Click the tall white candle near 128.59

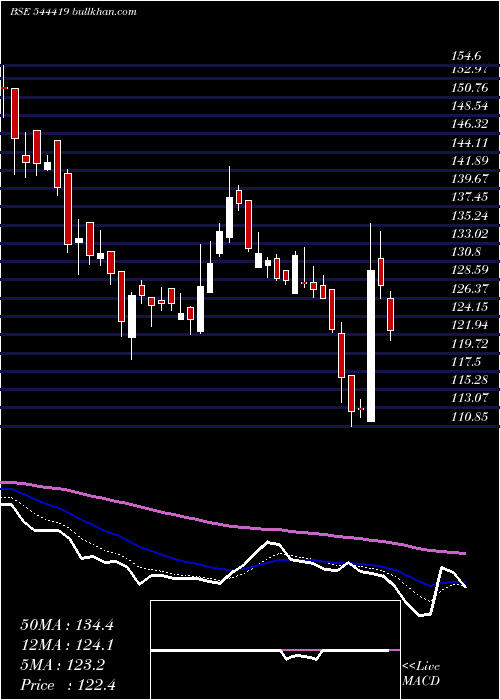371,346
